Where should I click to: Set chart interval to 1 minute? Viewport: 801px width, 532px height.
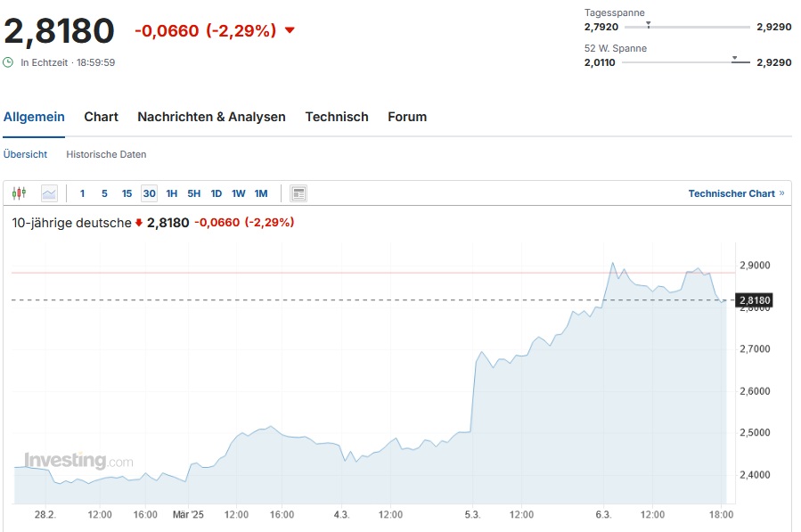tap(83, 193)
